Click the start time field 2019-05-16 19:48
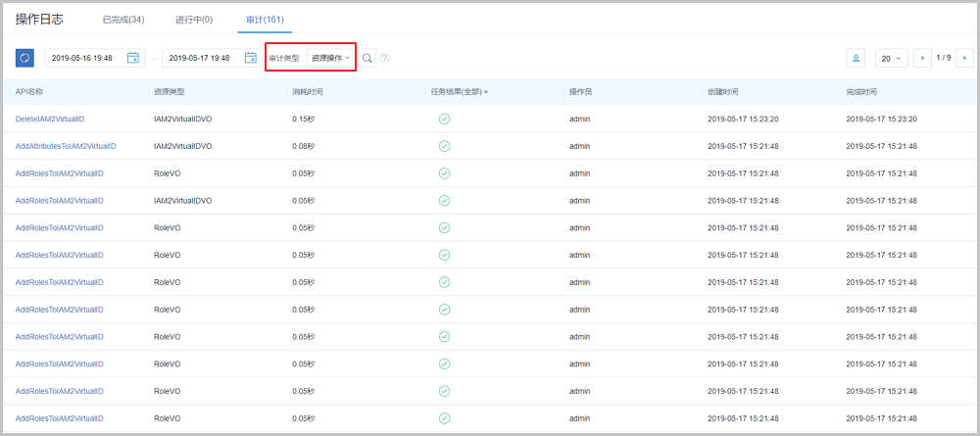980x436 pixels. [x=85, y=58]
